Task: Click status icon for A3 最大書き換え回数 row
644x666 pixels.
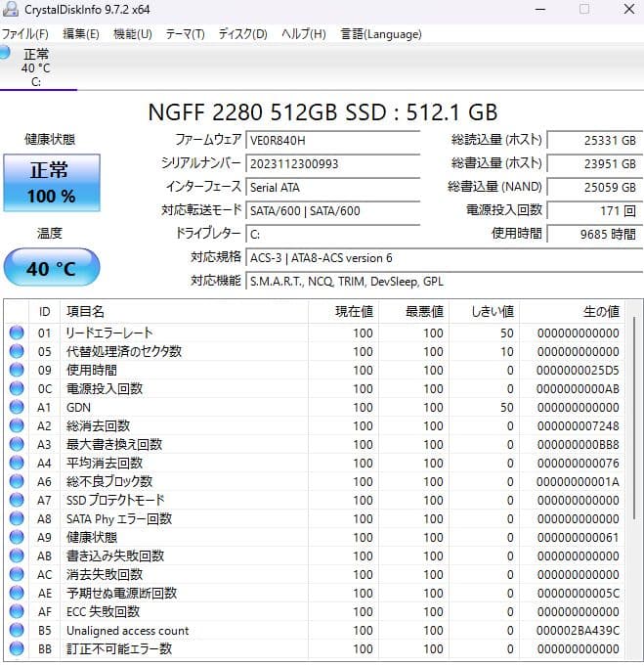Action: coord(17,444)
